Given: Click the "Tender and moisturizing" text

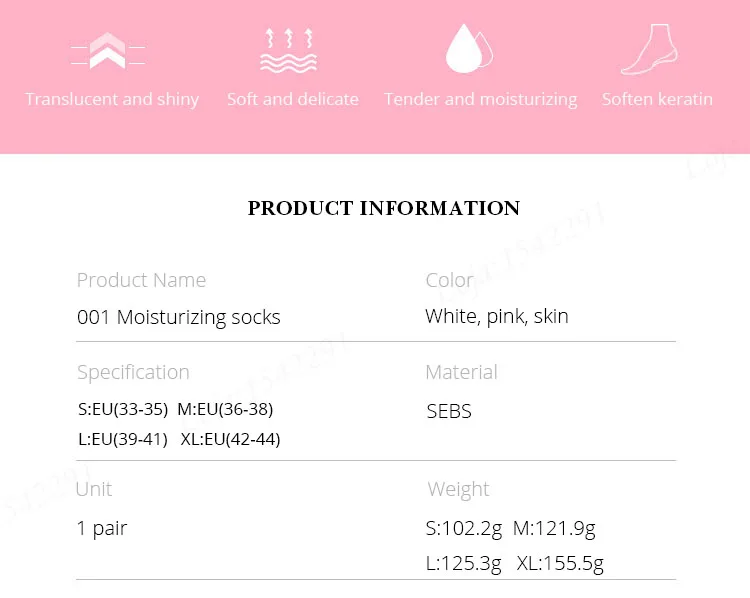Looking at the screenshot, I should tap(480, 99).
